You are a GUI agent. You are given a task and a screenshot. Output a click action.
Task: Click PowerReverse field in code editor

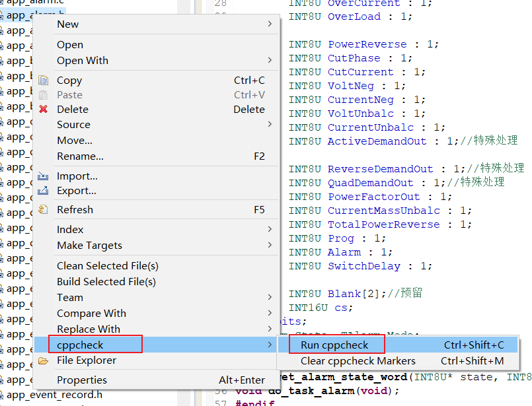tap(367, 44)
